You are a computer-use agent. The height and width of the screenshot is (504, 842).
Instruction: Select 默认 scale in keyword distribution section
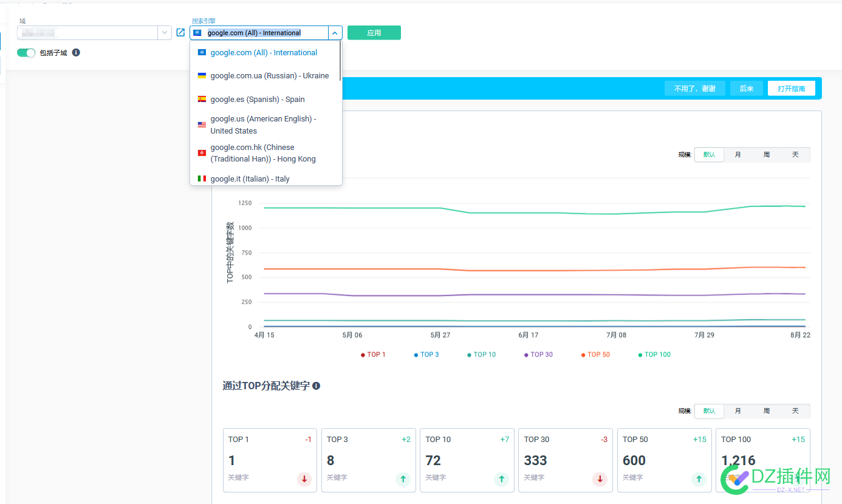coord(709,411)
